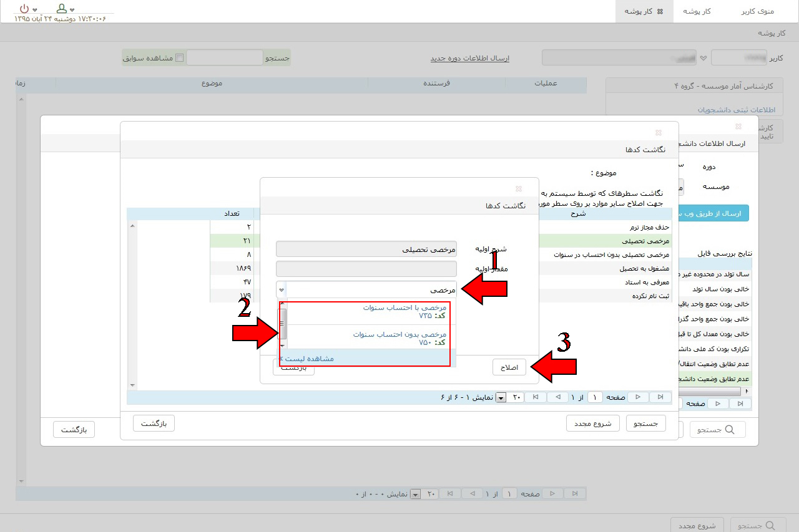Screen dimensions: 799x532
Task: Click the dropdown list scrollbar handle
Action: coord(283,323)
